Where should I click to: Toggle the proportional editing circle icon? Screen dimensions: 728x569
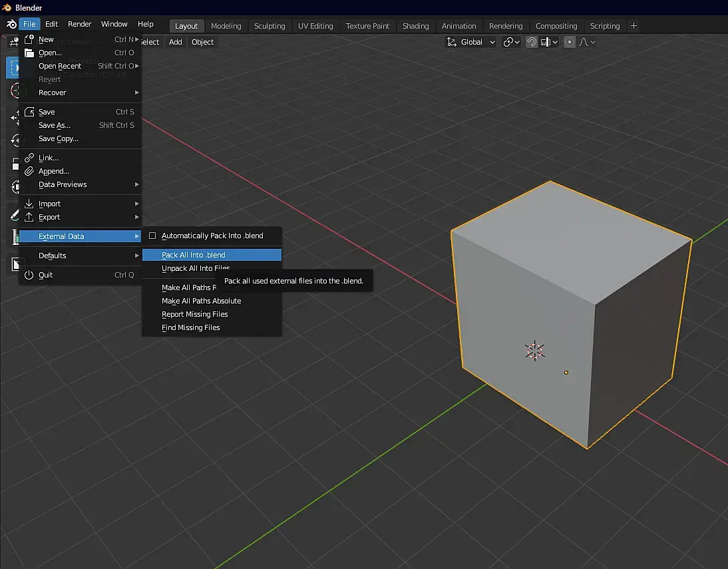tap(570, 42)
